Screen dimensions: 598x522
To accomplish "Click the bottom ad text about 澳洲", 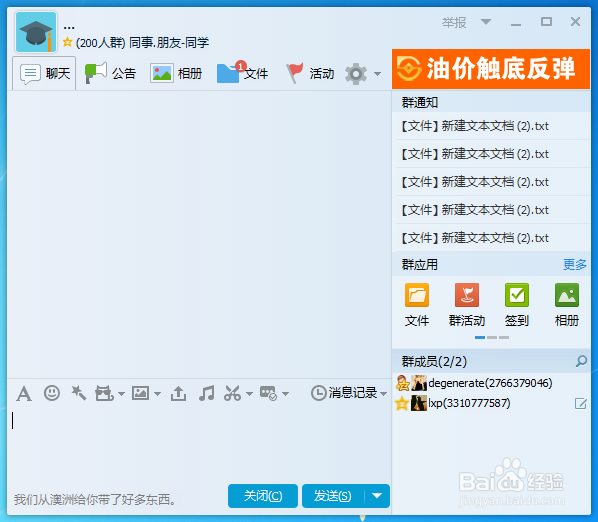I will pos(94,499).
